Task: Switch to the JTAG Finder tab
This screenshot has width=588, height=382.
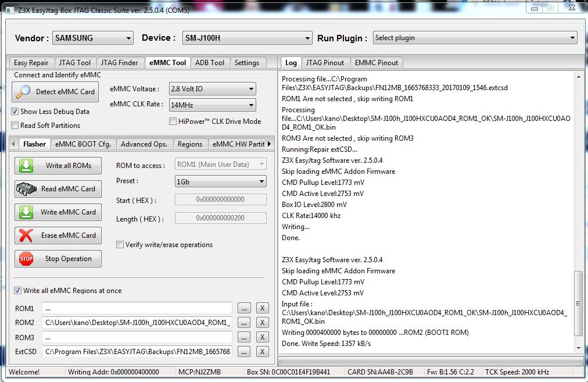Action: (119, 63)
